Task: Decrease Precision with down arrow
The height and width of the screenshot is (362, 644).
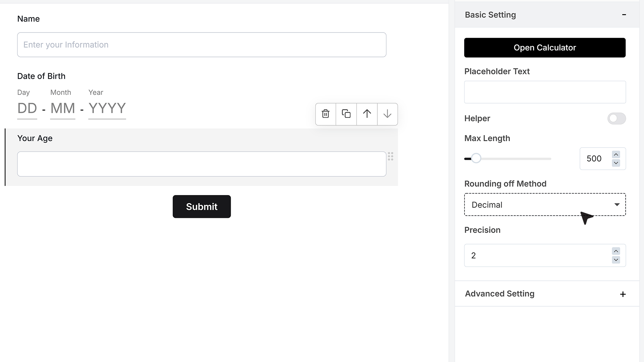Action: pyautogui.click(x=616, y=260)
